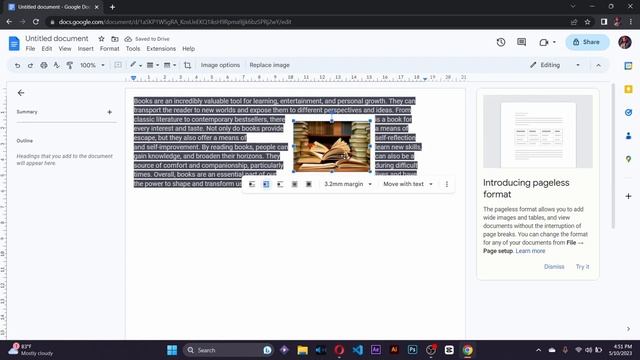Hide side panel with bottom chevron
This screenshot has width=640, height=360.
click(628, 329)
